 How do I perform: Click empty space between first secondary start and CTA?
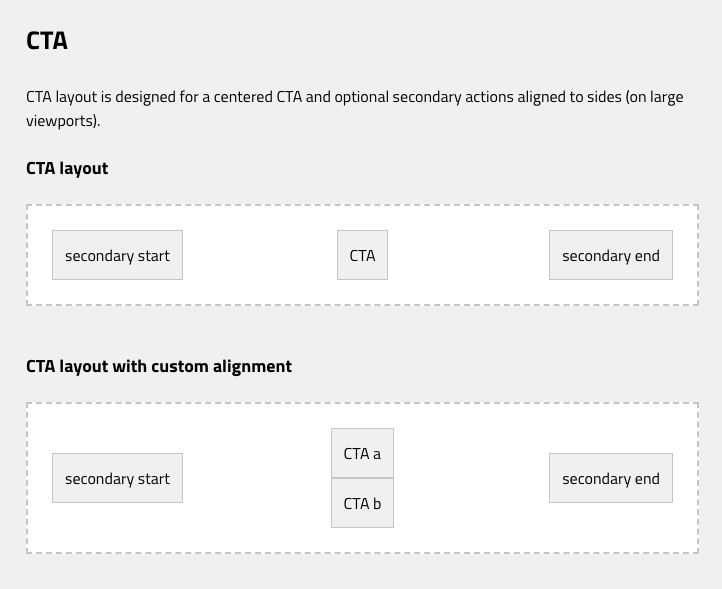260,255
